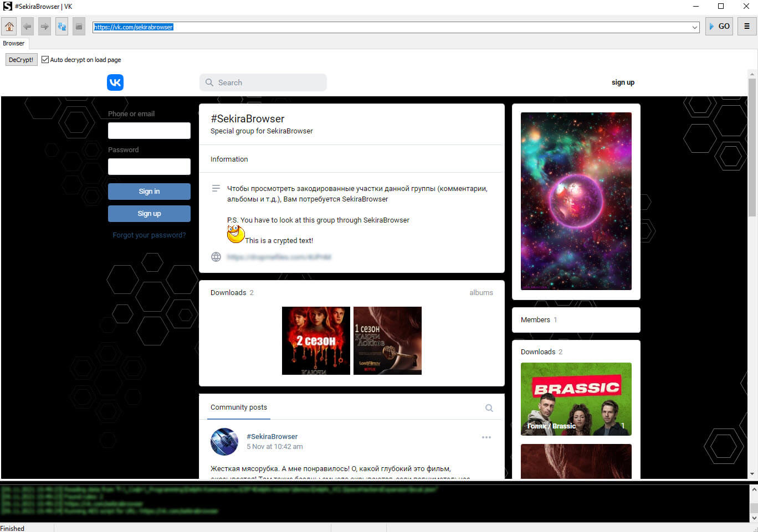This screenshot has height=532, width=758.
Task: Select the Browser tab
Action: click(x=14, y=43)
